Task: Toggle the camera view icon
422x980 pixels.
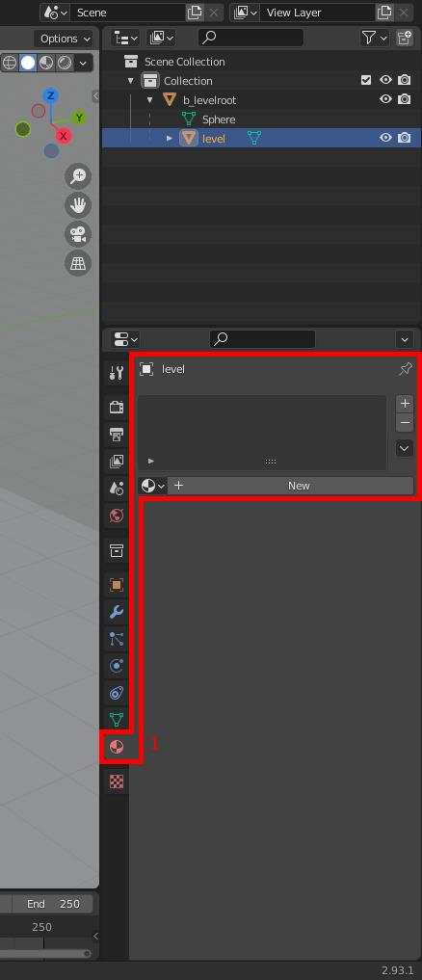Action: coord(78,234)
